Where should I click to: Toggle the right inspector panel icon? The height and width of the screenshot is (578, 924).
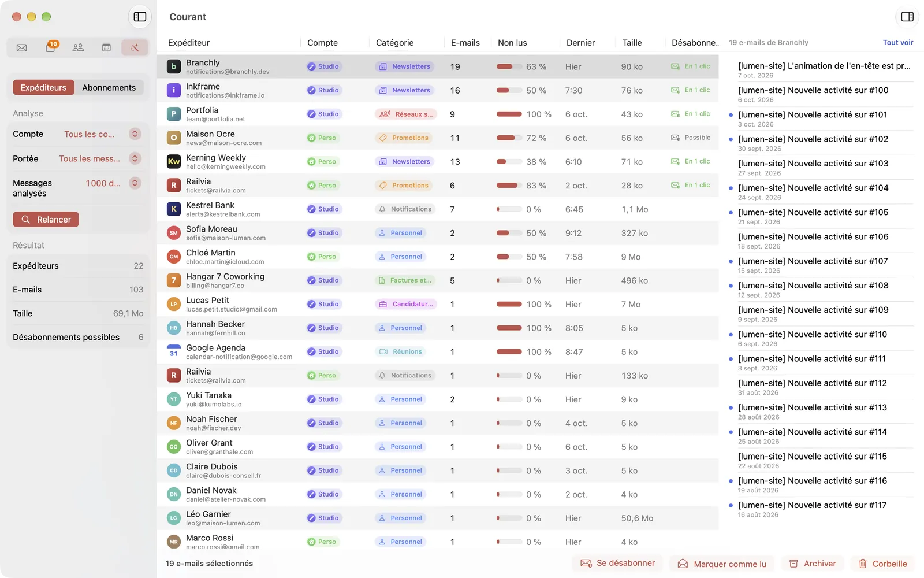pyautogui.click(x=907, y=17)
